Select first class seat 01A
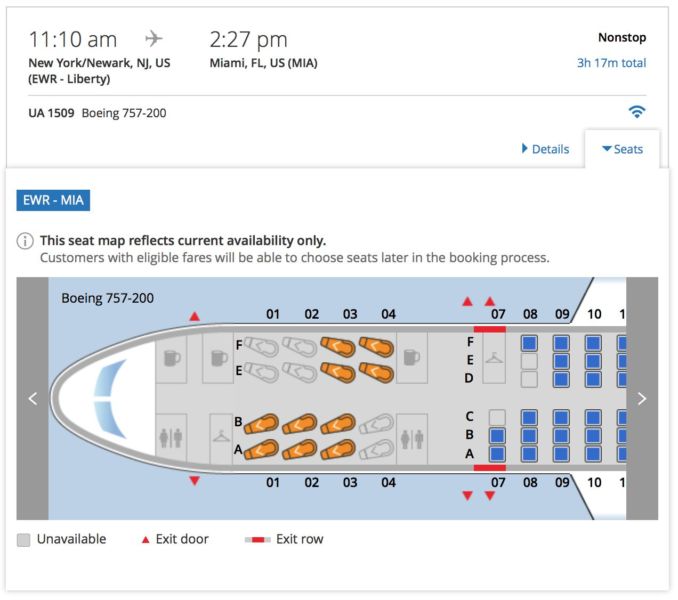This screenshot has width=678, height=600. click(261, 449)
